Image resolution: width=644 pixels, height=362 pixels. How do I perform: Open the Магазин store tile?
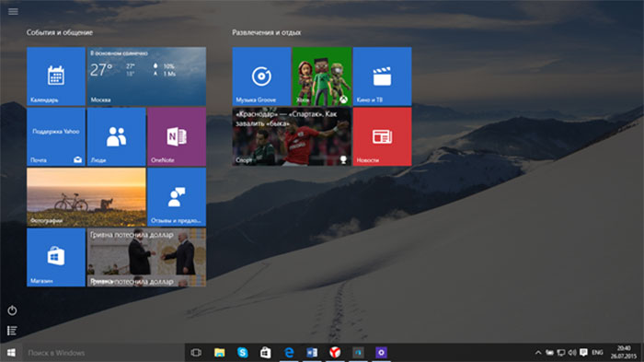pyautogui.click(x=56, y=258)
